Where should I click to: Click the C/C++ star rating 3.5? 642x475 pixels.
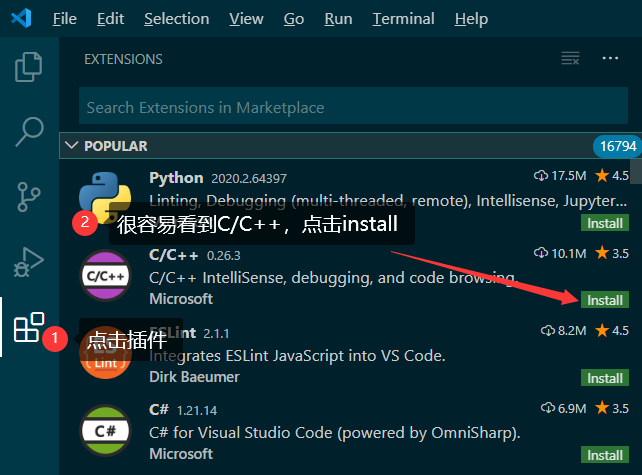(612, 253)
